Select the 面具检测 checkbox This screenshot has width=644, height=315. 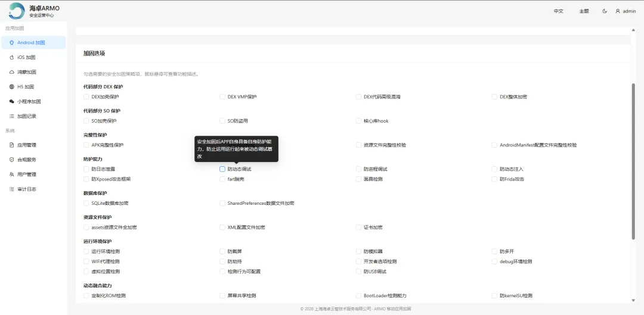358,179
